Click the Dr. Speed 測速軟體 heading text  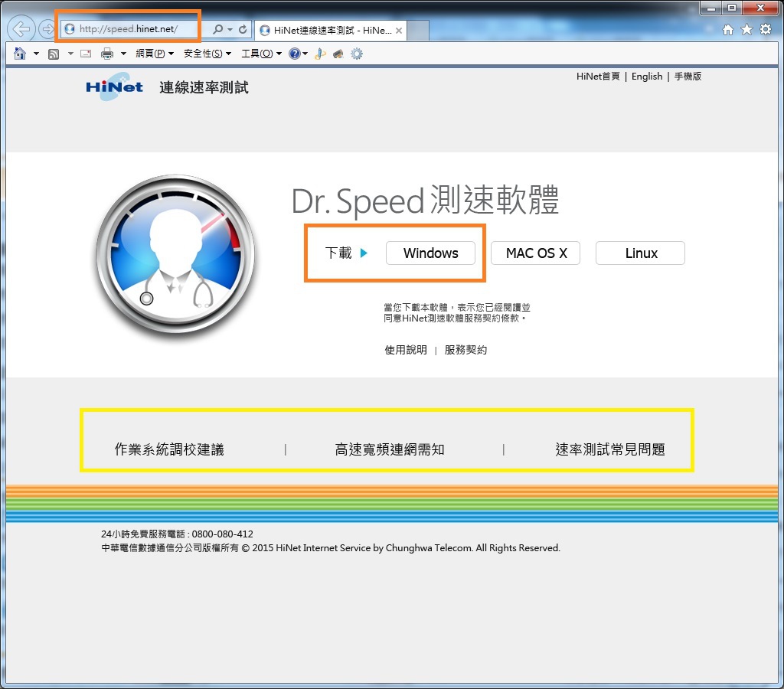(x=425, y=201)
